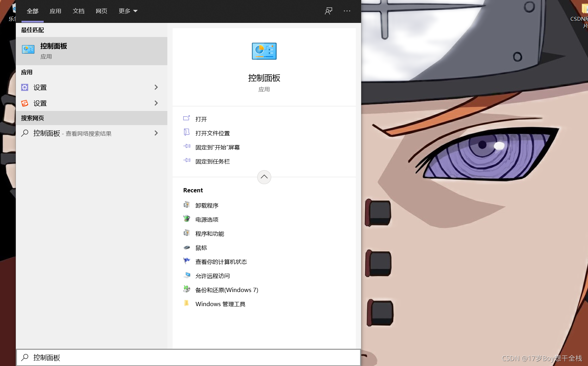Viewport: 588px width, 366px height.
Task: Click the 允许远程访问 icon
Action: (x=187, y=275)
